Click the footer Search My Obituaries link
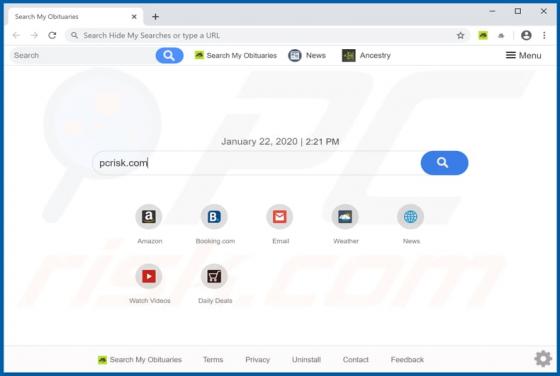Screen dimensions: 560x376 coord(140,360)
